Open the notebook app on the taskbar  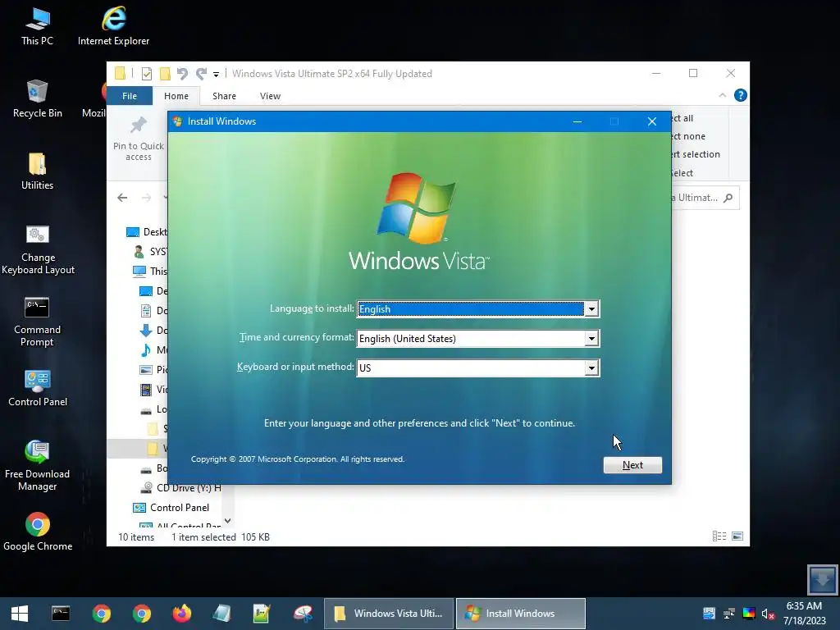pyautogui.click(x=221, y=614)
